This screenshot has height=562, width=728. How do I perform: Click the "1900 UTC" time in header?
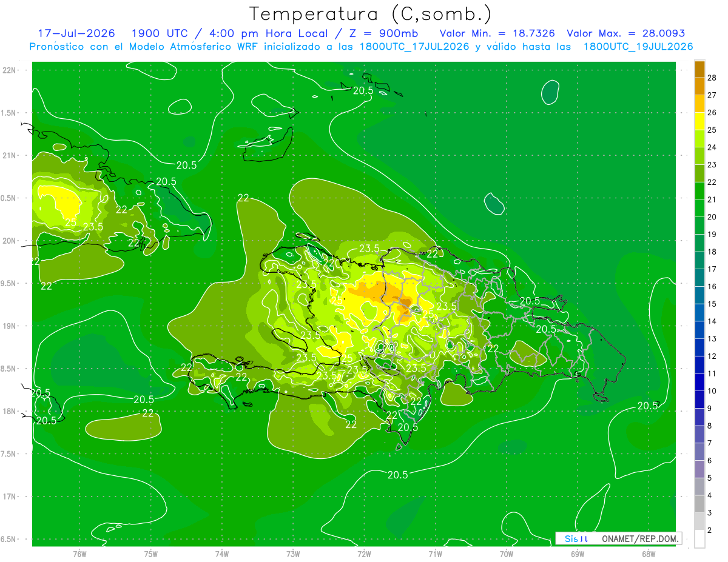(161, 33)
